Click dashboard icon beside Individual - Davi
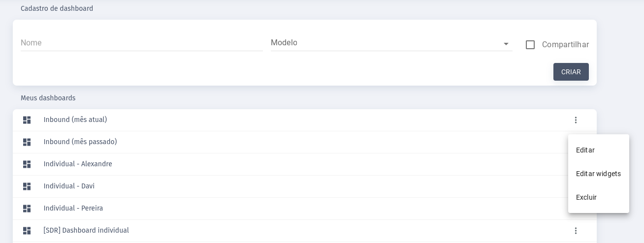 [x=27, y=186]
